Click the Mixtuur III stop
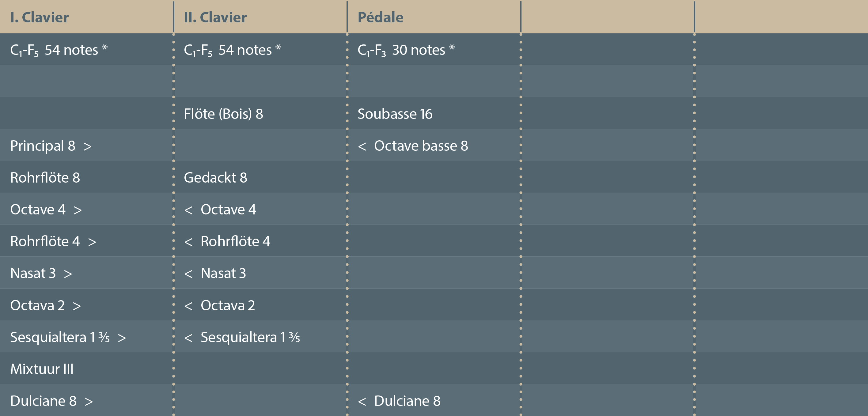The image size is (868, 416). click(42, 369)
